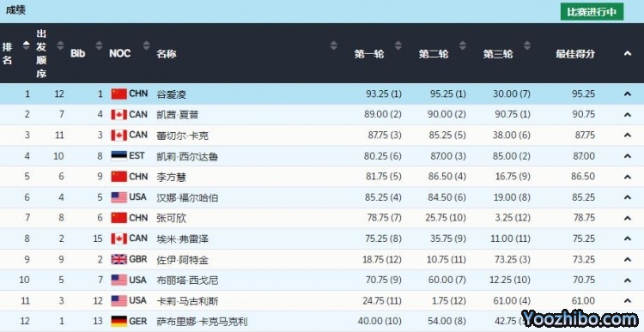Collapse all rows using the header chevron
Viewport: 644px width, 332px height.
point(627,53)
